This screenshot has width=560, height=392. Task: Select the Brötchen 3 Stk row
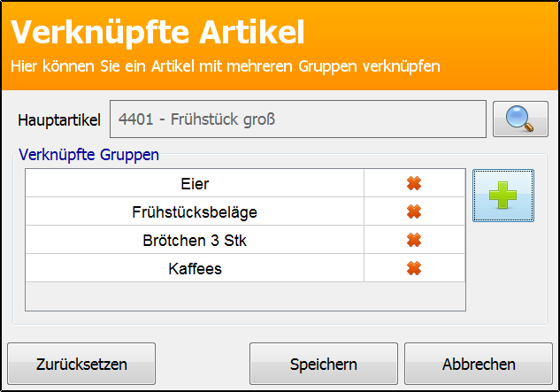[x=195, y=240]
